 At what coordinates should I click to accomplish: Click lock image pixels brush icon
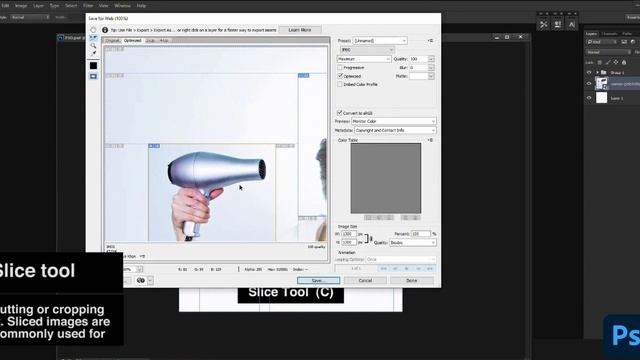(x=608, y=62)
